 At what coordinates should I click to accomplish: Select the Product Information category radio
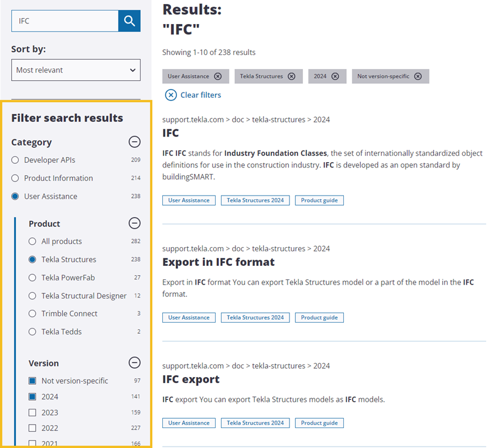click(x=15, y=178)
